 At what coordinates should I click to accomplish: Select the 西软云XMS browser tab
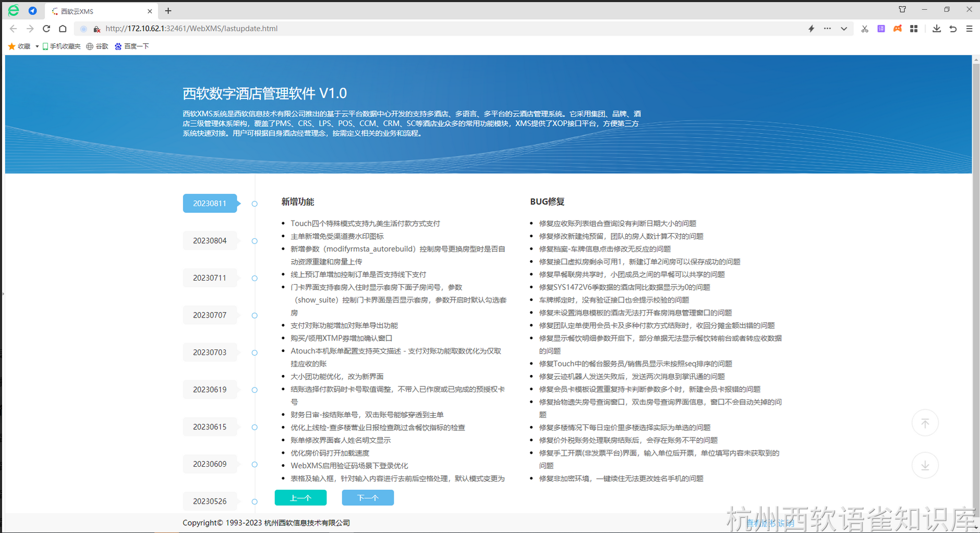pos(102,11)
